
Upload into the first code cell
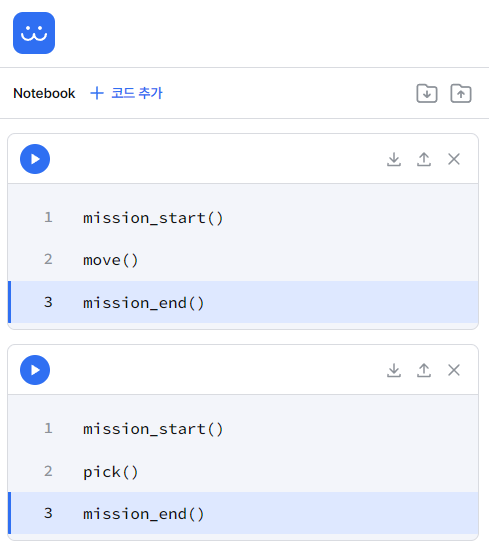424,159
